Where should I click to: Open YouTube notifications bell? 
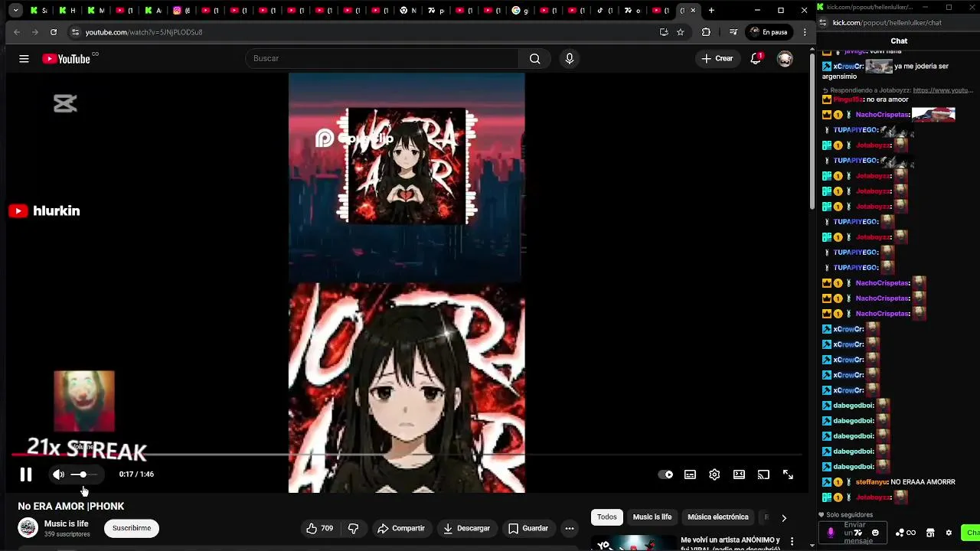click(x=756, y=59)
